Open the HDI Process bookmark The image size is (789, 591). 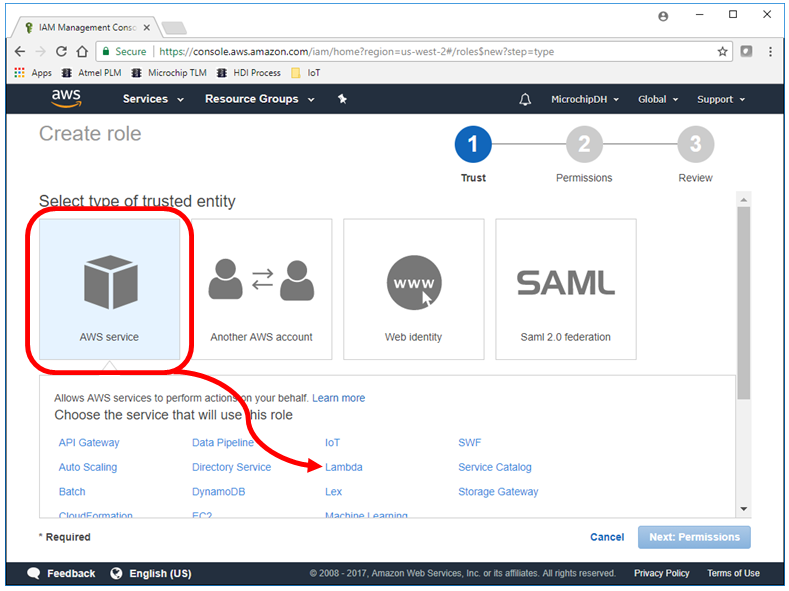click(x=249, y=73)
